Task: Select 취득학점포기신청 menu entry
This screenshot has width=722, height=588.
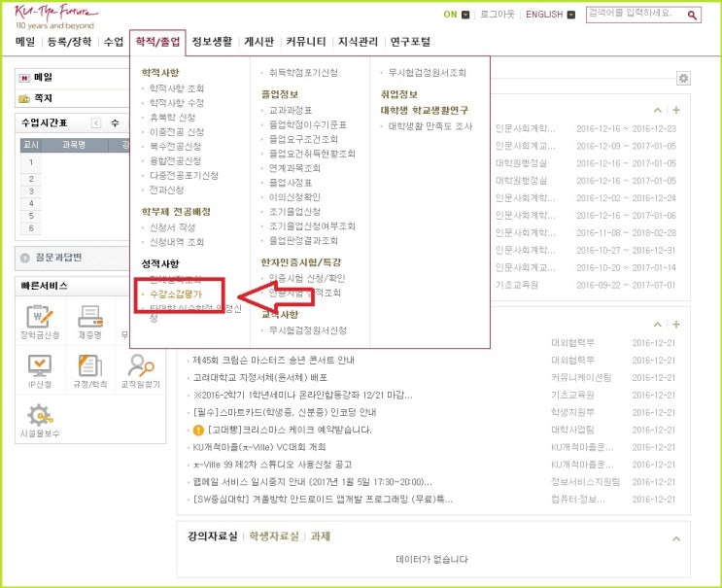Action: tap(303, 72)
